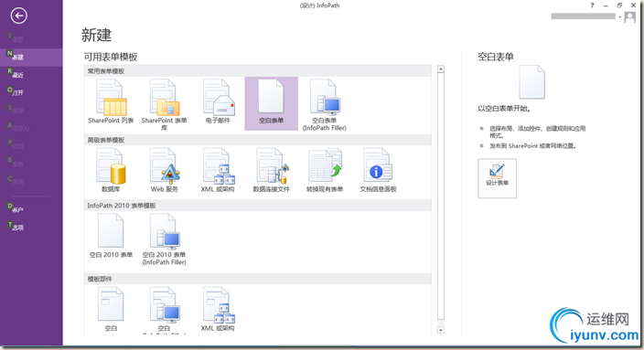
Task: Select the 空白 template part under 模板部件
Action: click(111, 310)
